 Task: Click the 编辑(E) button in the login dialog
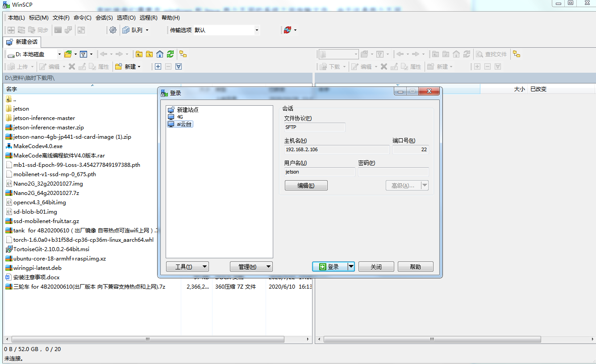pos(306,185)
